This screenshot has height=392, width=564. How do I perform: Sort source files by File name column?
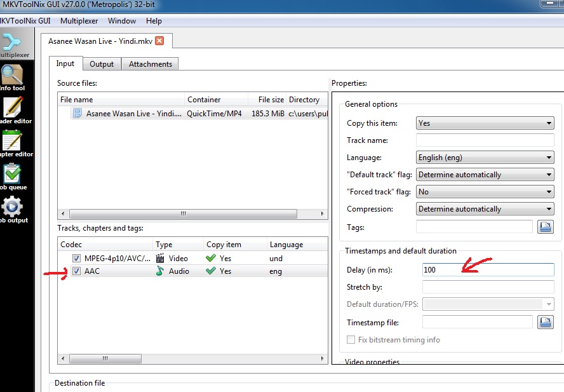(x=121, y=99)
